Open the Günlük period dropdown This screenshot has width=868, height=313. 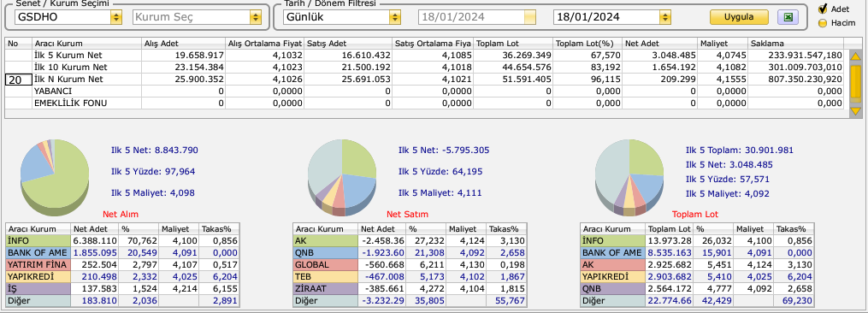(395, 17)
